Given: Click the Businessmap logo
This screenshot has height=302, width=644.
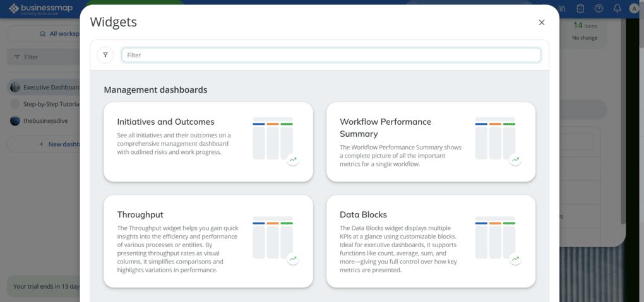Looking at the screenshot, I should tap(40, 8).
